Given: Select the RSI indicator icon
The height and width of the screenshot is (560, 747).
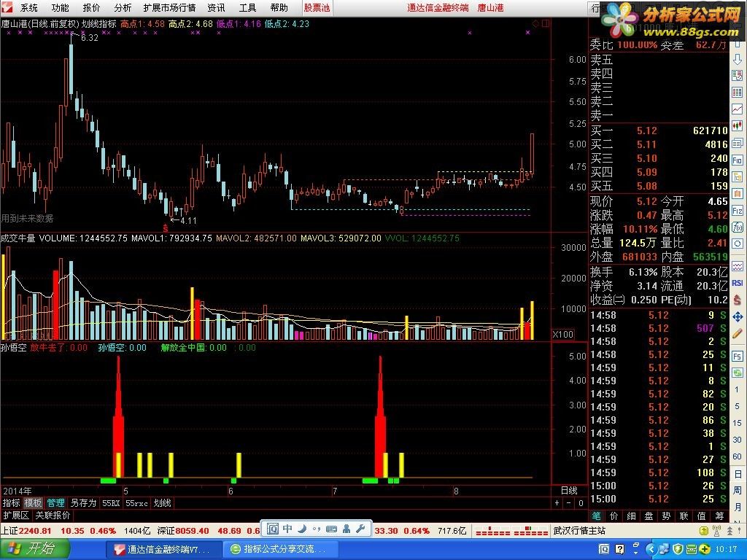Looking at the screenshot, I should pyautogui.click(x=737, y=283).
